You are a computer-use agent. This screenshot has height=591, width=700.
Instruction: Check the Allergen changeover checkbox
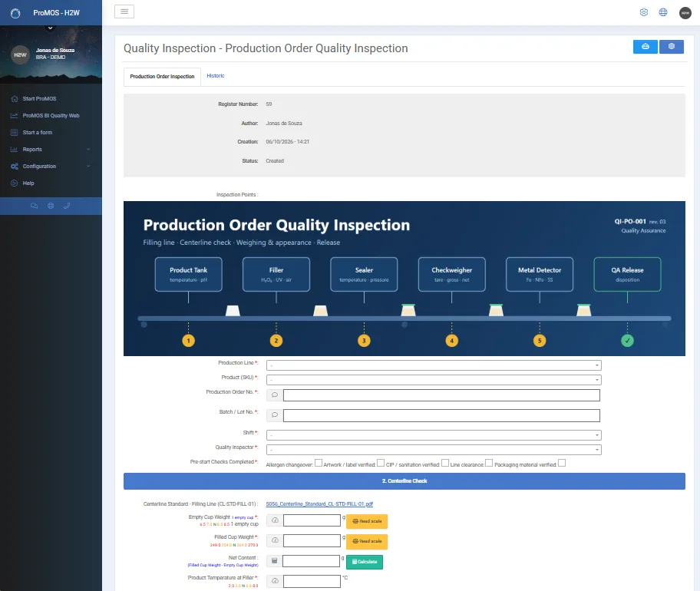pos(319,463)
